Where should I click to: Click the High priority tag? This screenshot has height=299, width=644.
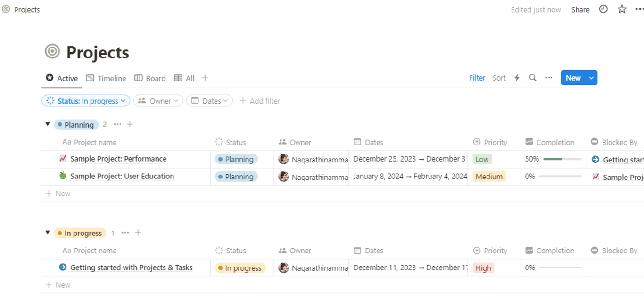[483, 268]
